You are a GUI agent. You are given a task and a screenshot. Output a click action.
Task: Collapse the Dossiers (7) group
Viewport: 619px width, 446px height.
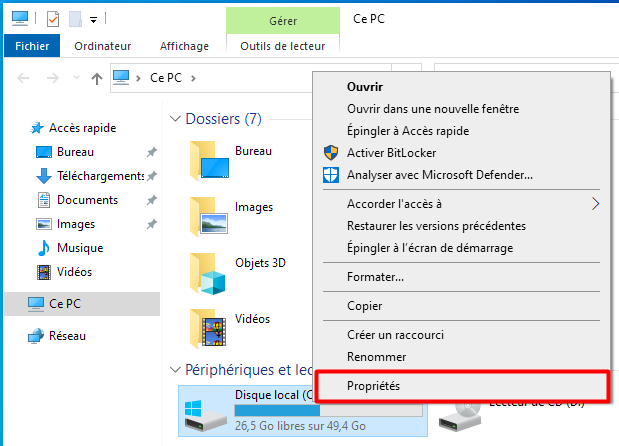click(175, 118)
